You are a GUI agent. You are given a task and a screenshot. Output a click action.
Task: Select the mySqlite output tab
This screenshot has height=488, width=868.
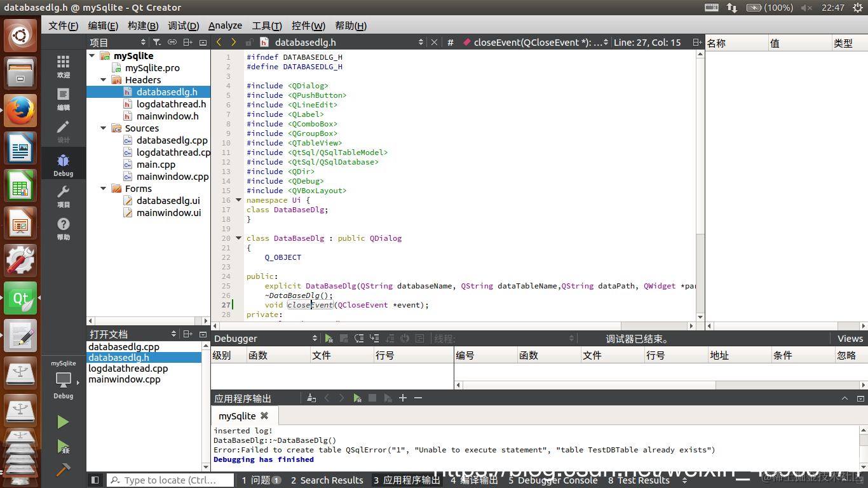point(244,416)
